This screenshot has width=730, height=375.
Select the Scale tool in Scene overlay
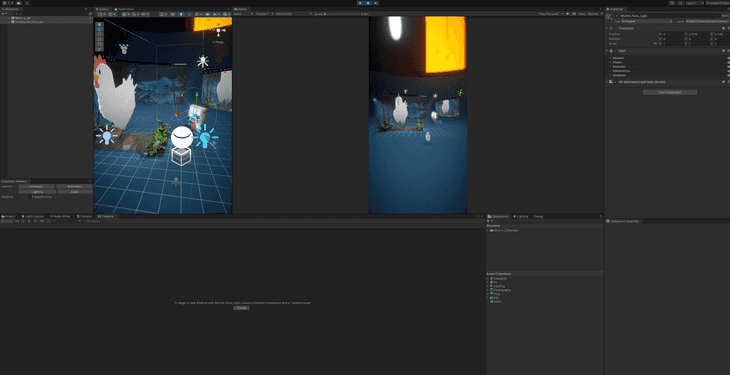point(100,39)
